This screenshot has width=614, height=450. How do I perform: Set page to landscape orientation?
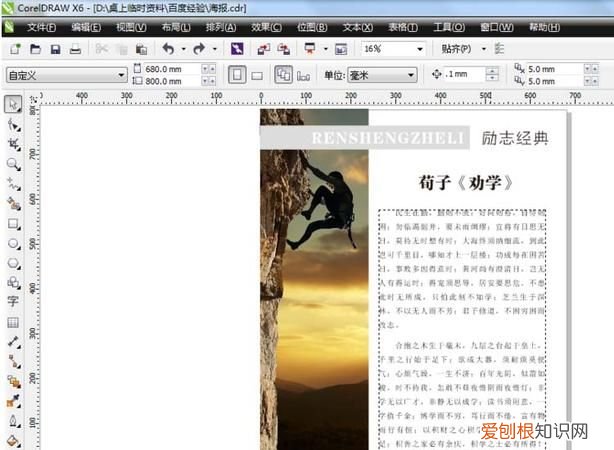pyautogui.click(x=257, y=76)
